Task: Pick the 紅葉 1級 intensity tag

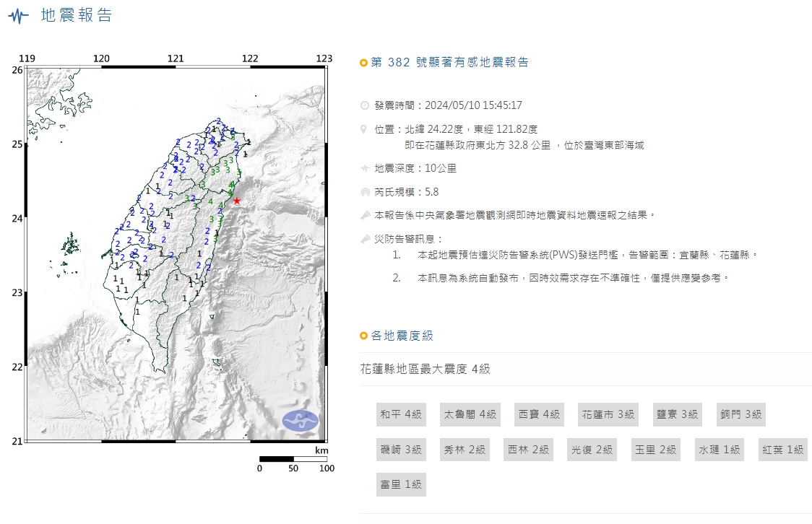Action: tap(782, 450)
